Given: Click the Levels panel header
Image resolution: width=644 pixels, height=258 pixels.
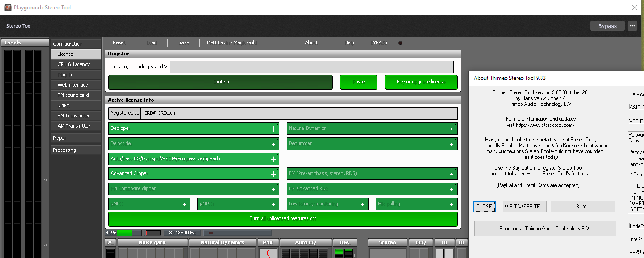Looking at the screenshot, I should 25,43.
